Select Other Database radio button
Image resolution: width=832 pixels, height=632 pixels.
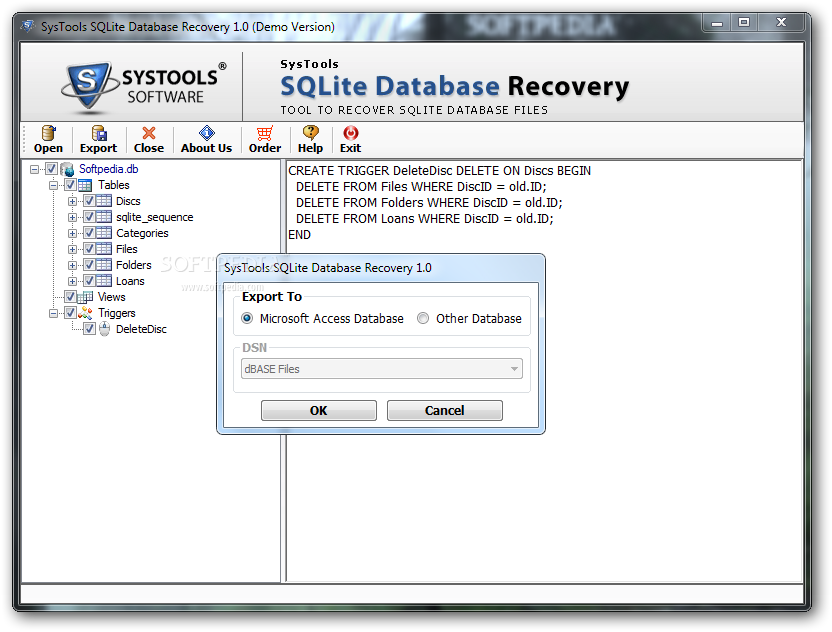pyautogui.click(x=423, y=318)
